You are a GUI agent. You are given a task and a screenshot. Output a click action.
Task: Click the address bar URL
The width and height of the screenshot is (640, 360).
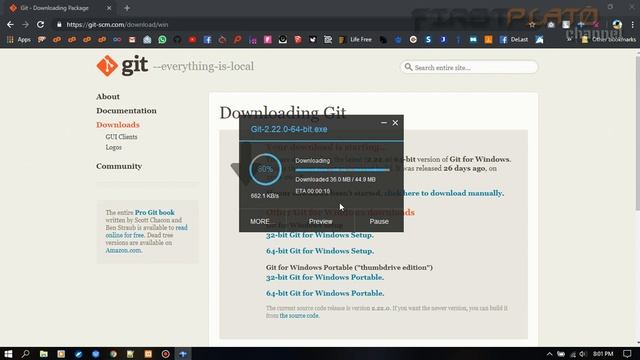[117, 24]
